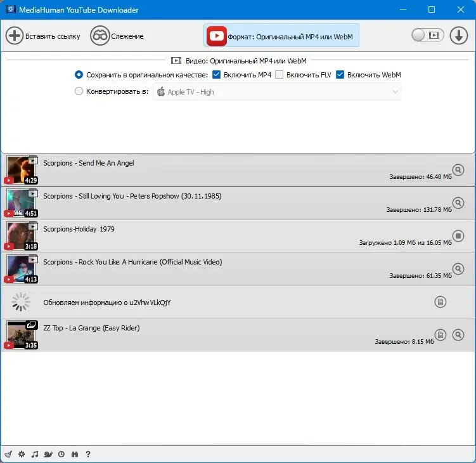Click the music note icon at the bottom
476x463 pixels.
click(35, 454)
